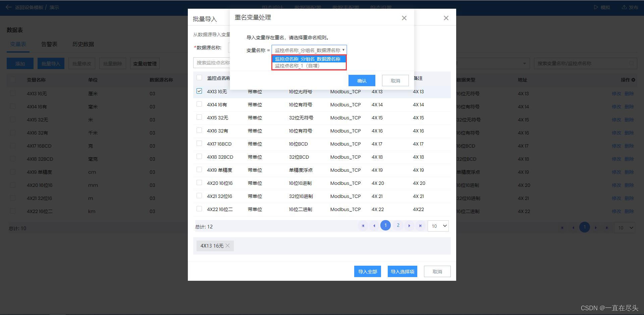Click 导入全部 button
644x315 pixels.
point(368,271)
